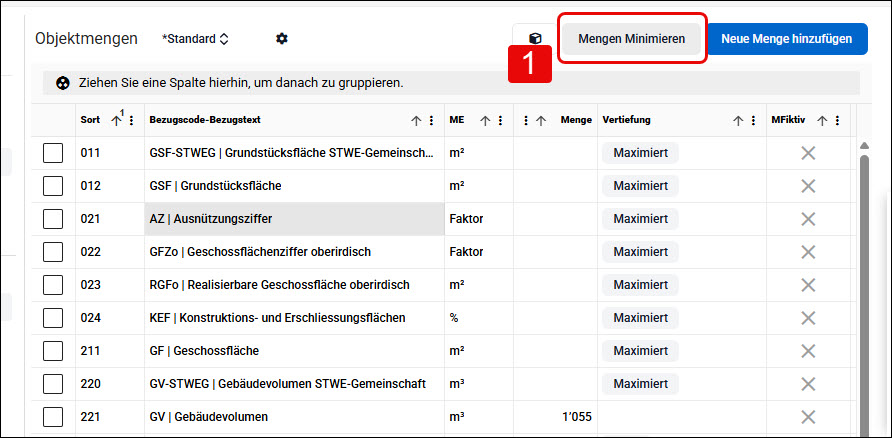The height and width of the screenshot is (438, 892).
Task: Click Maximiert badge in GV-STWEG row
Action: click(641, 384)
